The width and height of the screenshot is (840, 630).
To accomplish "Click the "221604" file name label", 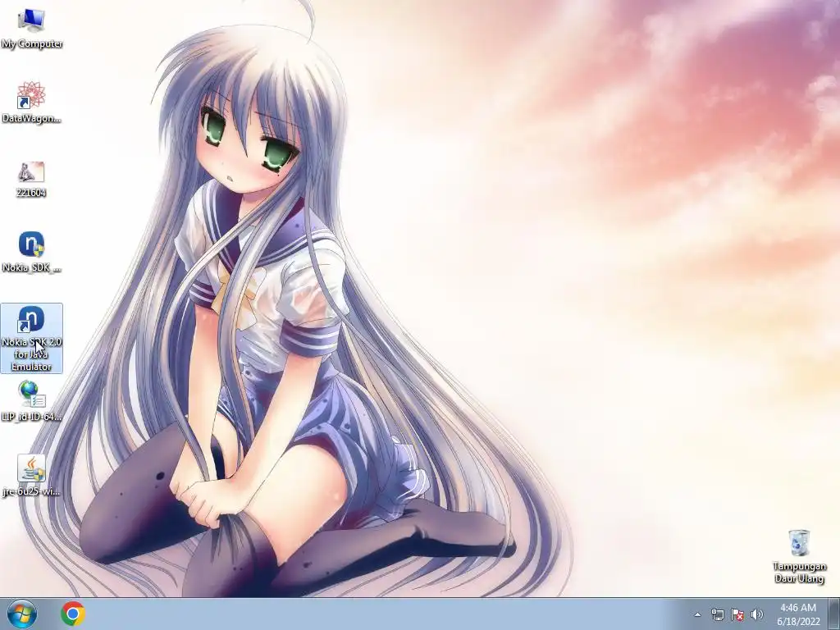I will pos(31,192).
